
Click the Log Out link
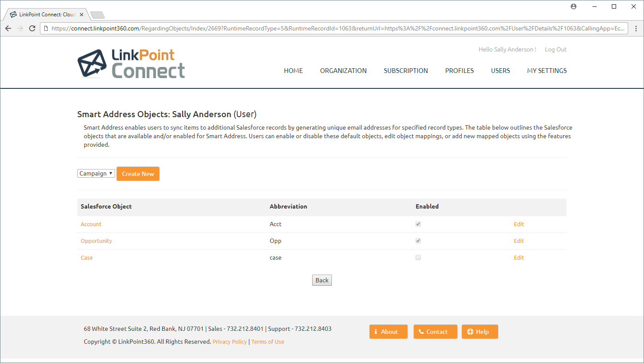[x=556, y=49]
